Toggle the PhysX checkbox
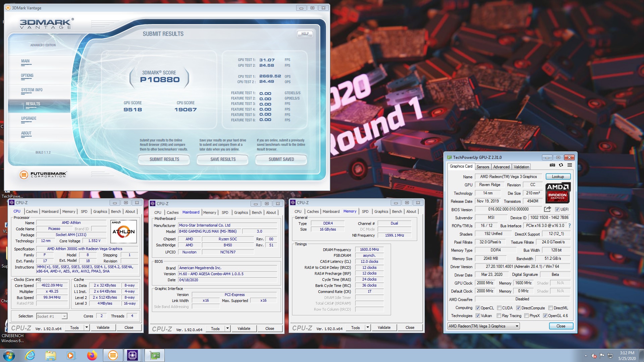The width and height of the screenshot is (644, 362). point(526,316)
